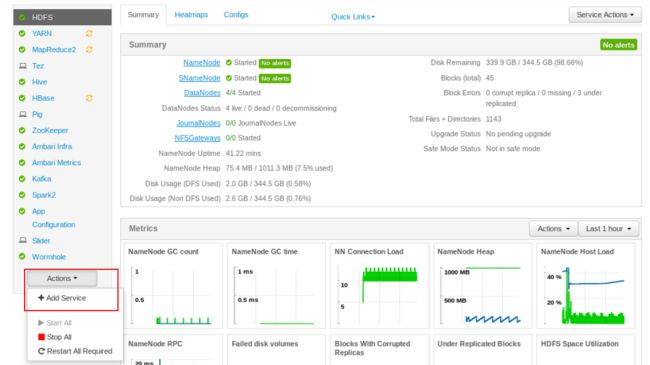Open Ambari Metrics service page
Image resolution: width=650 pixels, height=365 pixels.
tap(56, 163)
